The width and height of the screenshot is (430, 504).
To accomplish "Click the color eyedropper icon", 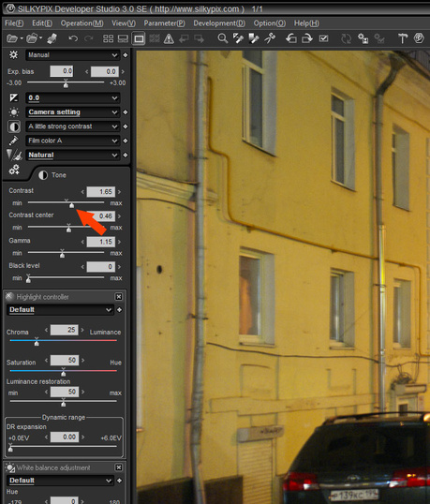I will [13, 141].
